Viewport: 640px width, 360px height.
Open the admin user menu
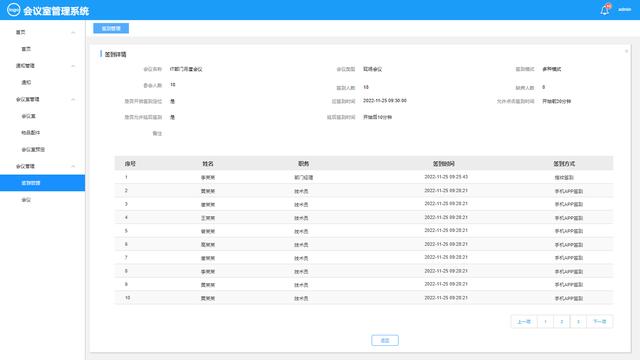pyautogui.click(x=624, y=9)
